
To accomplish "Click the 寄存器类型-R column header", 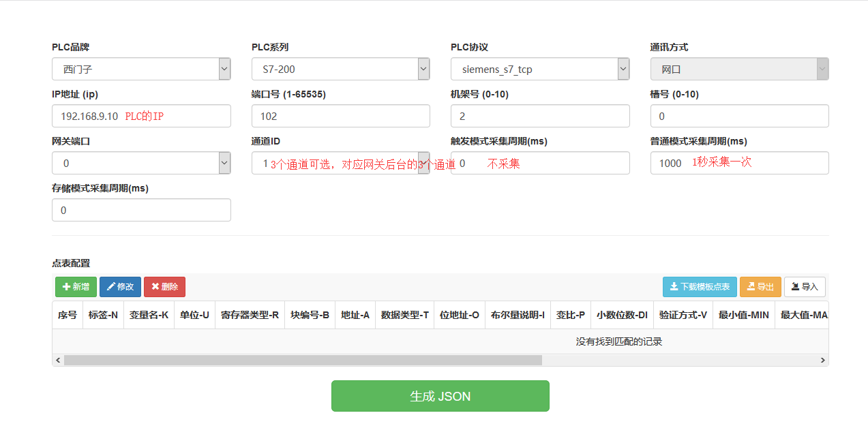I will 250,315.
